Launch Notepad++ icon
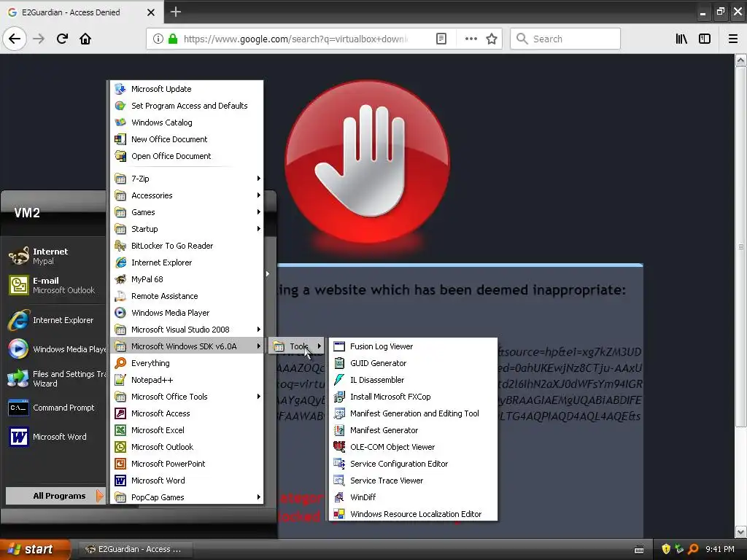Image resolution: width=747 pixels, height=560 pixels. (x=120, y=379)
